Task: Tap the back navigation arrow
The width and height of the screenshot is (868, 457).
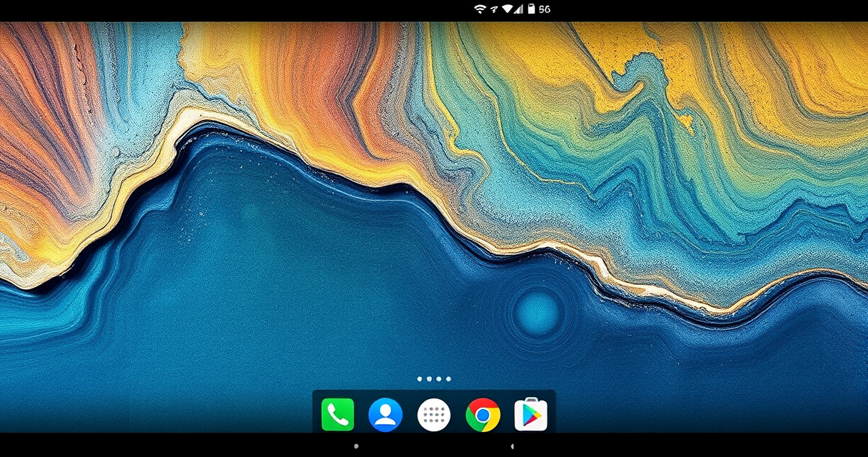Action: pyautogui.click(x=513, y=446)
